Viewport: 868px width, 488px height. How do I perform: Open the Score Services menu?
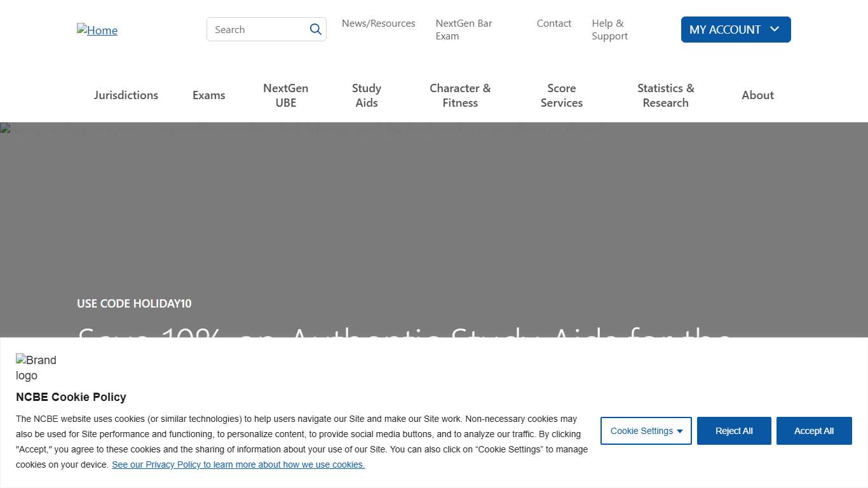click(x=561, y=95)
